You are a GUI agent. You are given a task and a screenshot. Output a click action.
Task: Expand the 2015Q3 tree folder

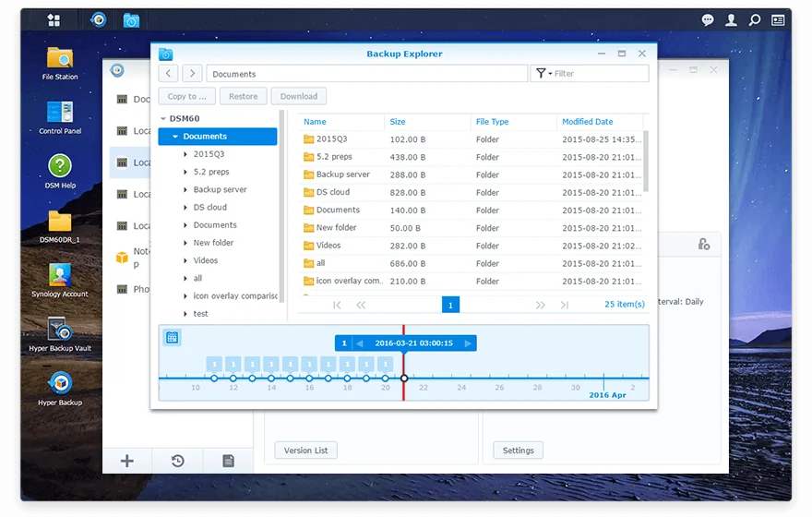[x=185, y=154]
